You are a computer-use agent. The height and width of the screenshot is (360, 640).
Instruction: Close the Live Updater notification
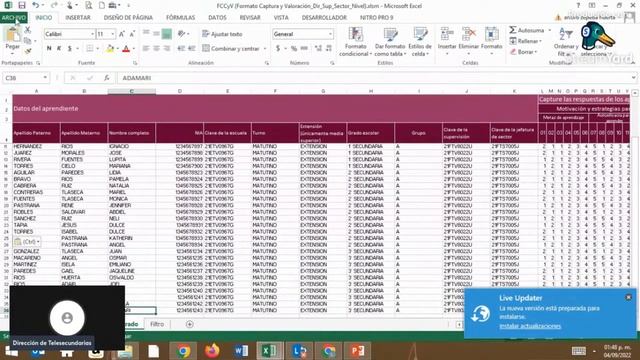tap(629, 297)
